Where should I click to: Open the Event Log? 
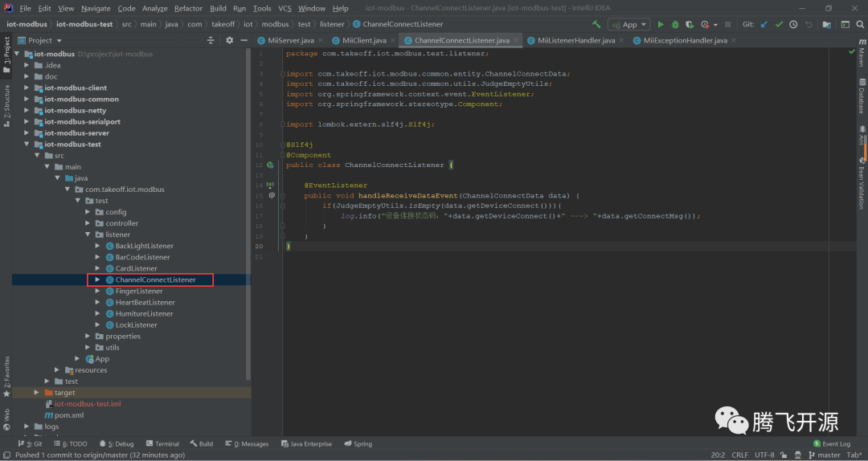[x=831, y=443]
